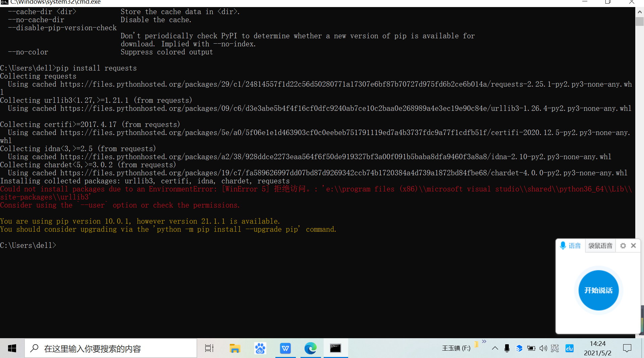This screenshot has height=358, width=644.
Task: Open the Windows Start menu
Action: 12,348
